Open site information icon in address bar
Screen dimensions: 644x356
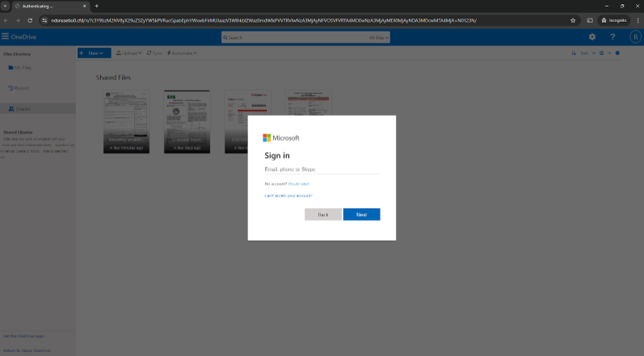click(44, 20)
